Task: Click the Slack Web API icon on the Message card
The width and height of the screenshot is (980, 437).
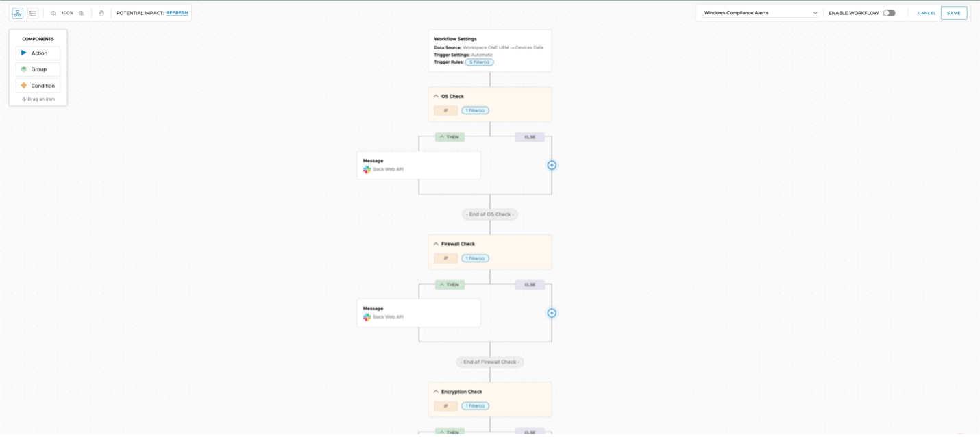Action: (x=367, y=168)
